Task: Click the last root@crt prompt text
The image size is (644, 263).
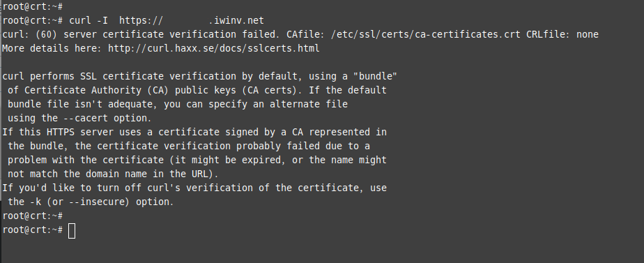Action: 33,230
